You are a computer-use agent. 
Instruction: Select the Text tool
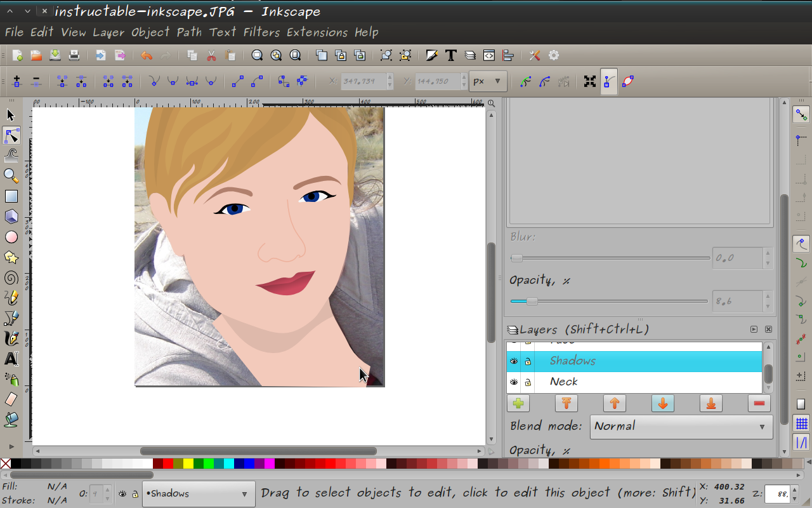(10, 359)
